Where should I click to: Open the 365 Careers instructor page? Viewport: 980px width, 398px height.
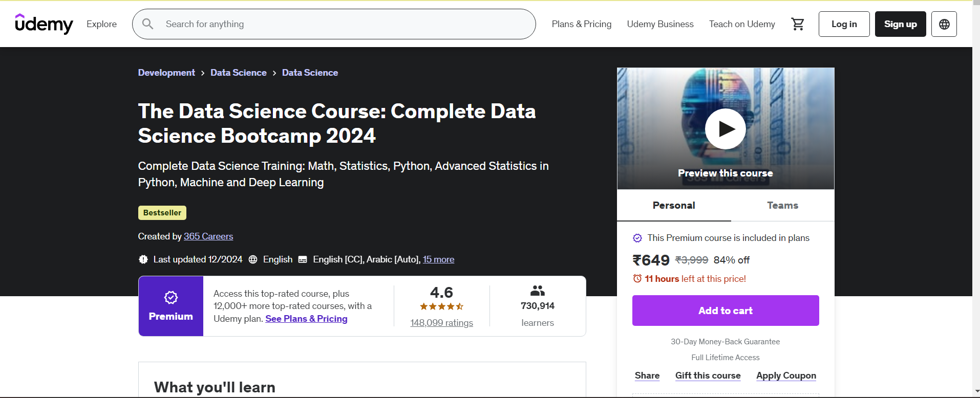coord(208,236)
